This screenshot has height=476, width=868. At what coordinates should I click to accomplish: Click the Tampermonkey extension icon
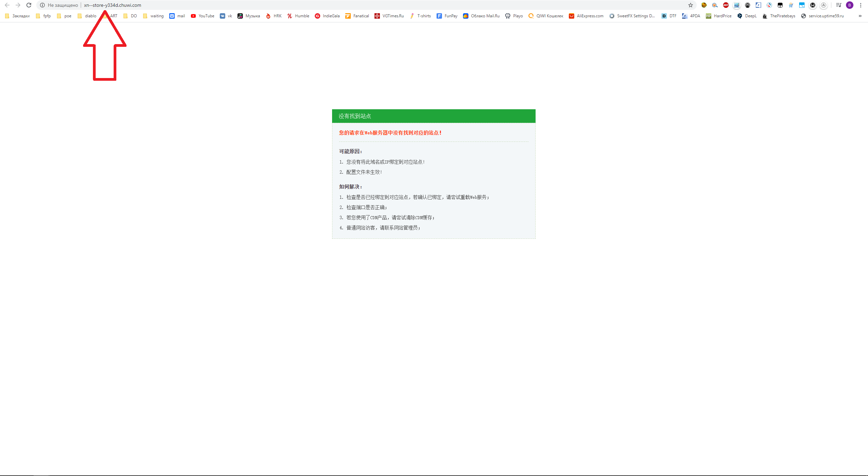[780, 5]
